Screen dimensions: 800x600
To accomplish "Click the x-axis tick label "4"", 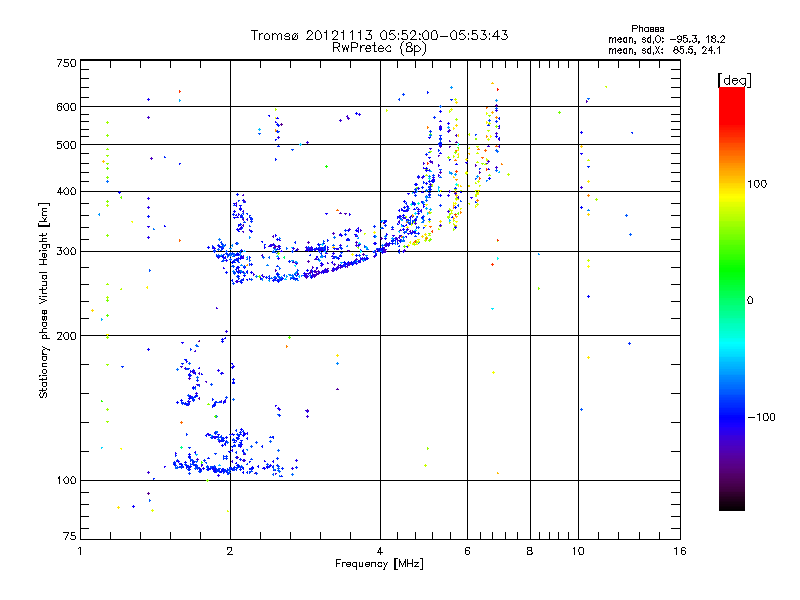I will tap(380, 551).
